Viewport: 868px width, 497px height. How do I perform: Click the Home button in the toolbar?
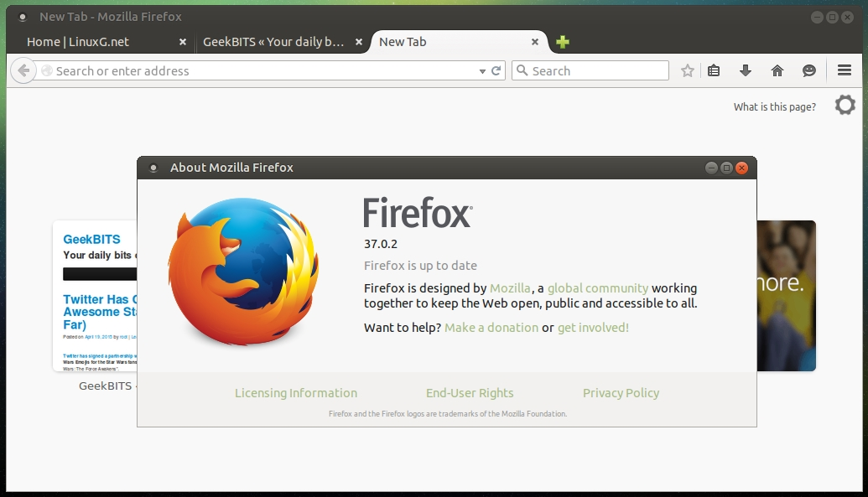(x=777, y=70)
